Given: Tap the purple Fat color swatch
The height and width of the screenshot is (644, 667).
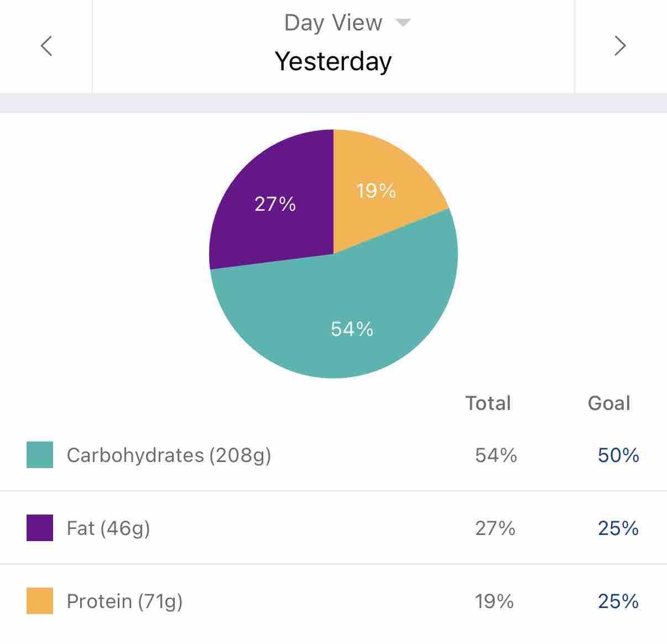Looking at the screenshot, I should tap(40, 528).
